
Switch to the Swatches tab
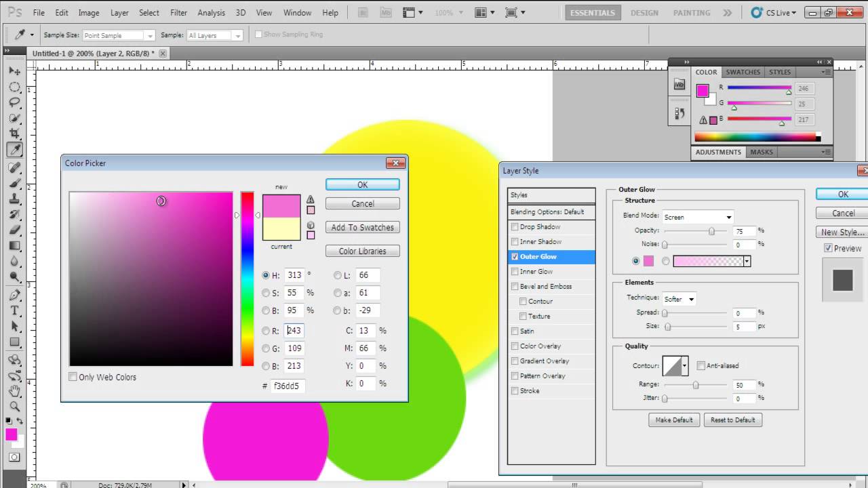[x=743, y=72]
